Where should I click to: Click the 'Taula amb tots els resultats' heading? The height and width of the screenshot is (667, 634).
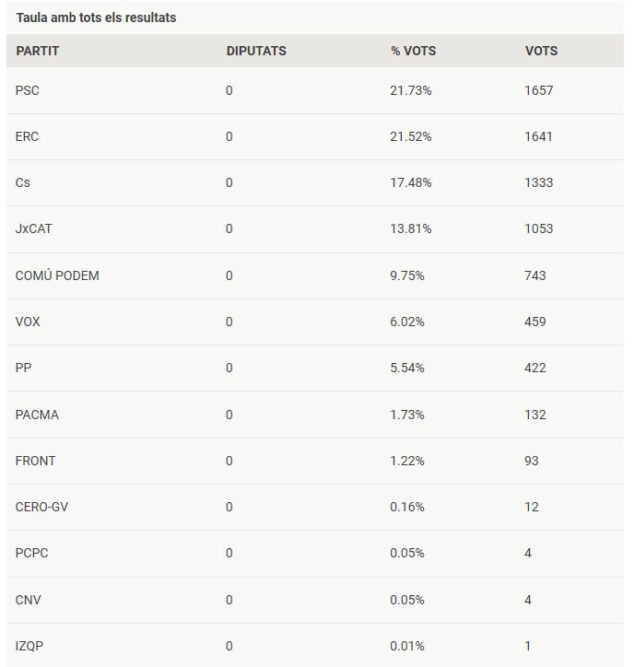pos(96,17)
